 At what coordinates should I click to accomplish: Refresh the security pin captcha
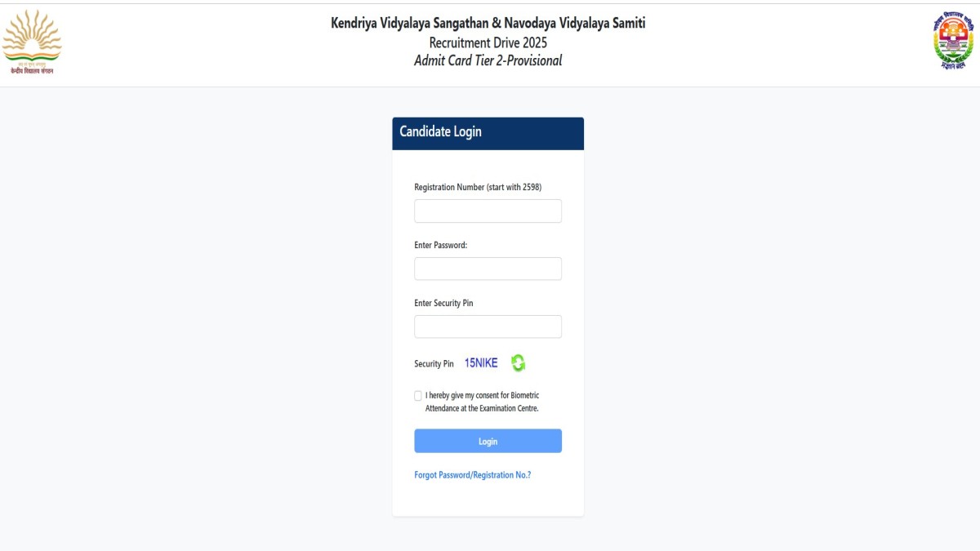(x=518, y=363)
